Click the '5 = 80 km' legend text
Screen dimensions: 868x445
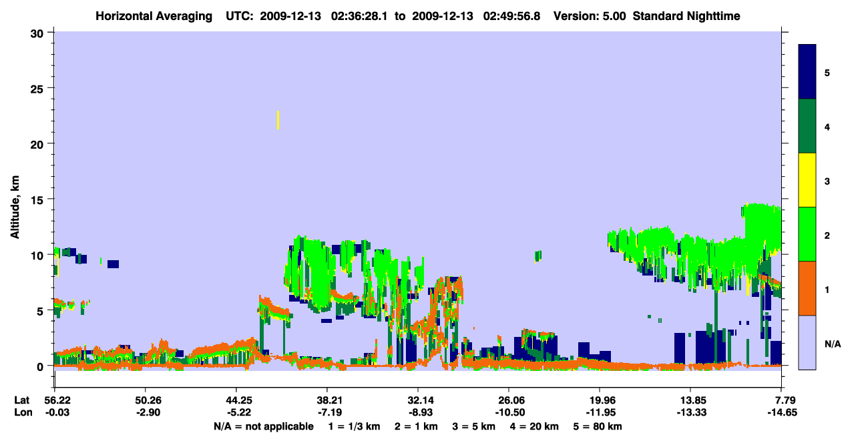pos(598,426)
